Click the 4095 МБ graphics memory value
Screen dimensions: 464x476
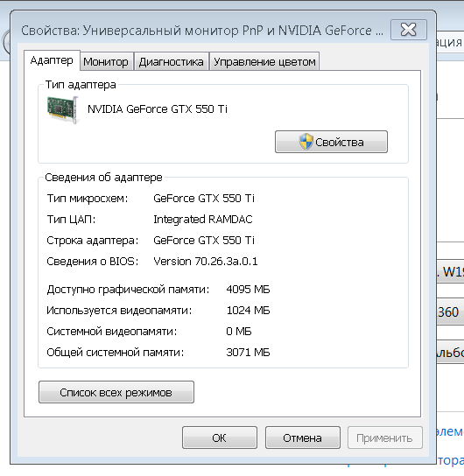pos(248,290)
